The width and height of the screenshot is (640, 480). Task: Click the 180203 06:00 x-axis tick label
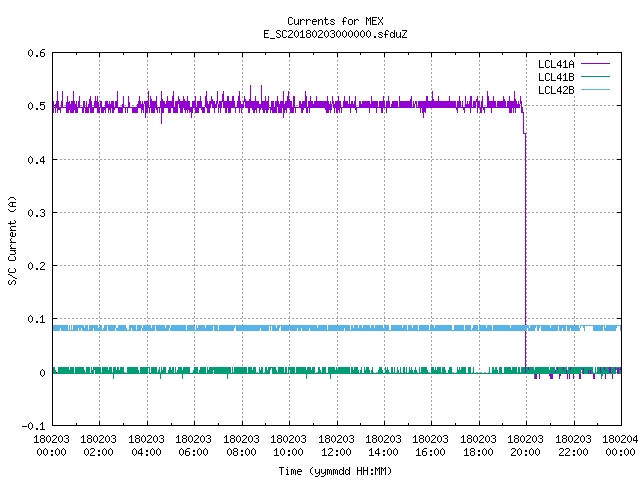pyautogui.click(x=193, y=446)
